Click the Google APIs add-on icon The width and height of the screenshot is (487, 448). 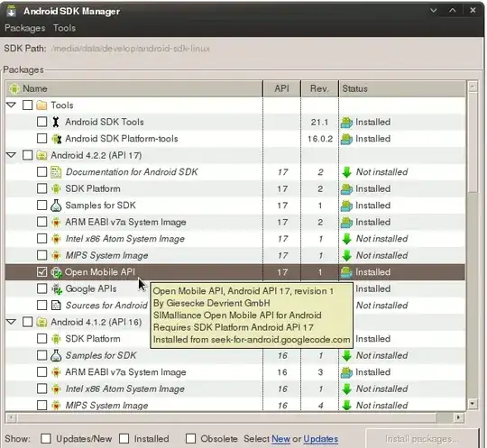click(57, 289)
